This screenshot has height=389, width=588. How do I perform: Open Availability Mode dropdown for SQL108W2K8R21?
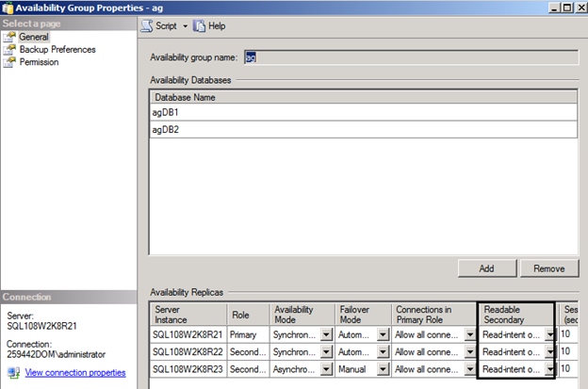(x=323, y=333)
